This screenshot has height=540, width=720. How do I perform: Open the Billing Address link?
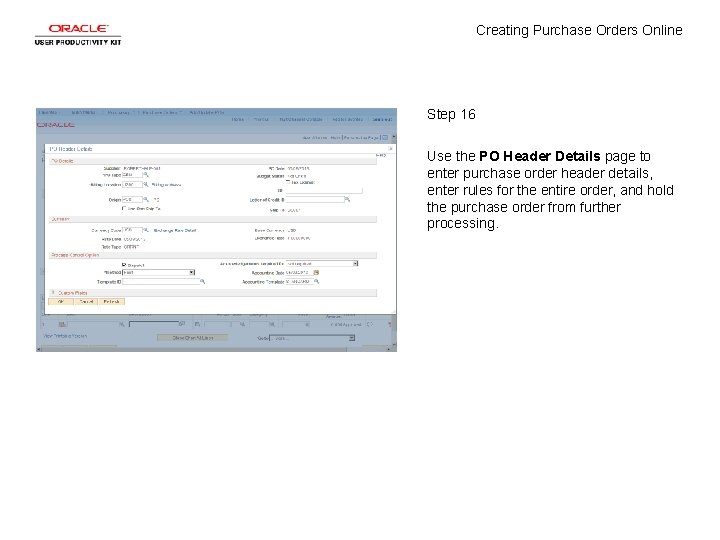166,185
